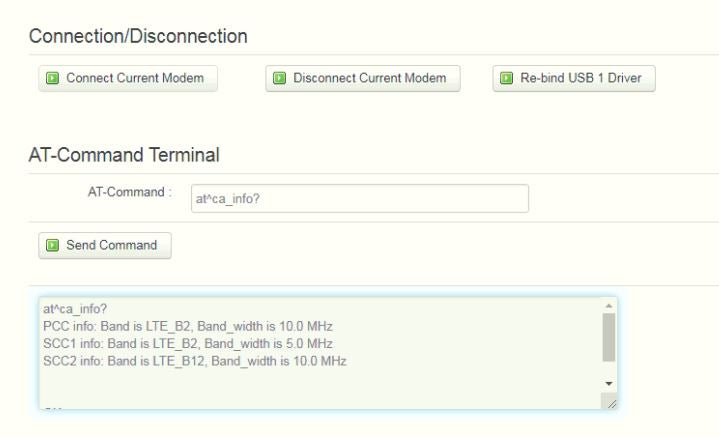Click the PCC info line in output
The width and height of the screenshot is (719, 438).
pyautogui.click(x=188, y=327)
